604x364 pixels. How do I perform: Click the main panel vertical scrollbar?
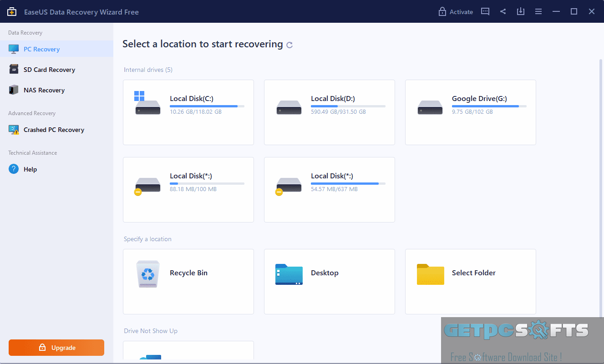click(600, 187)
